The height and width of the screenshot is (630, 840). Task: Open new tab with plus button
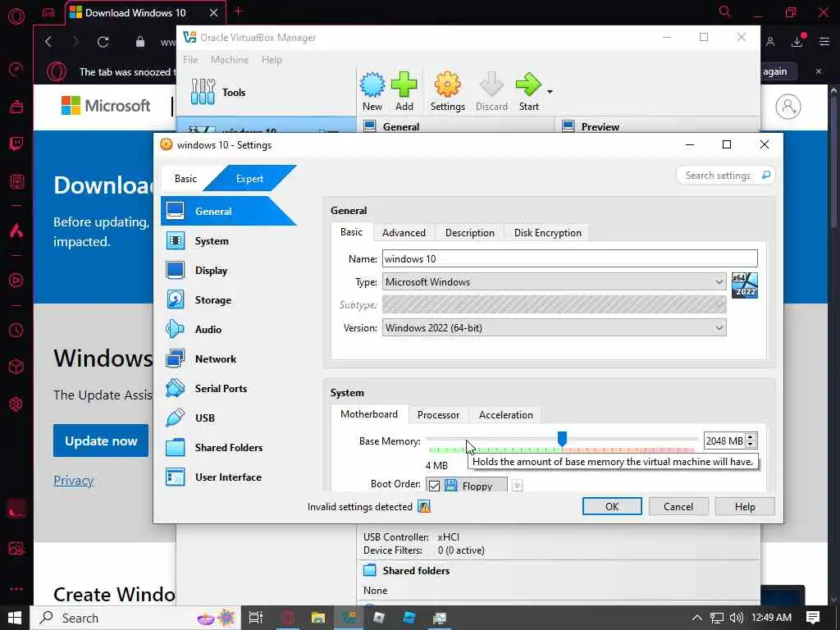point(239,11)
